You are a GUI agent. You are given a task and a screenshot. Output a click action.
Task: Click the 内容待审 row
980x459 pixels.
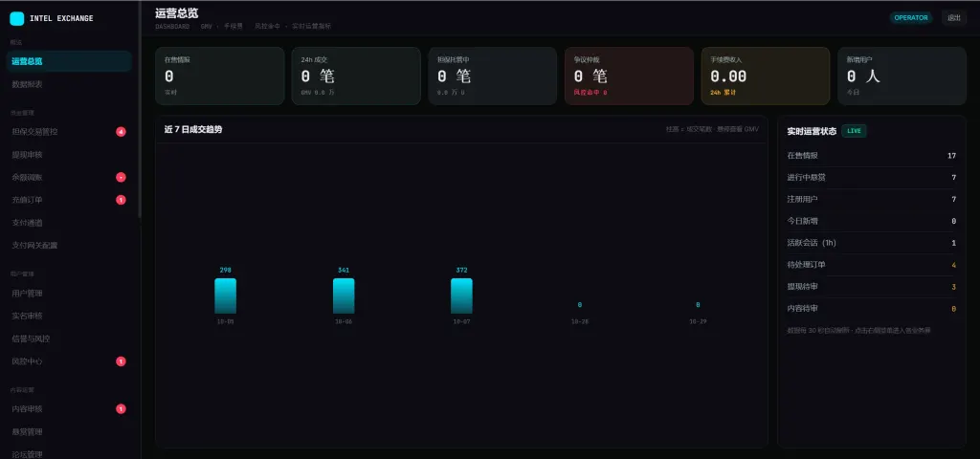[x=872, y=309]
